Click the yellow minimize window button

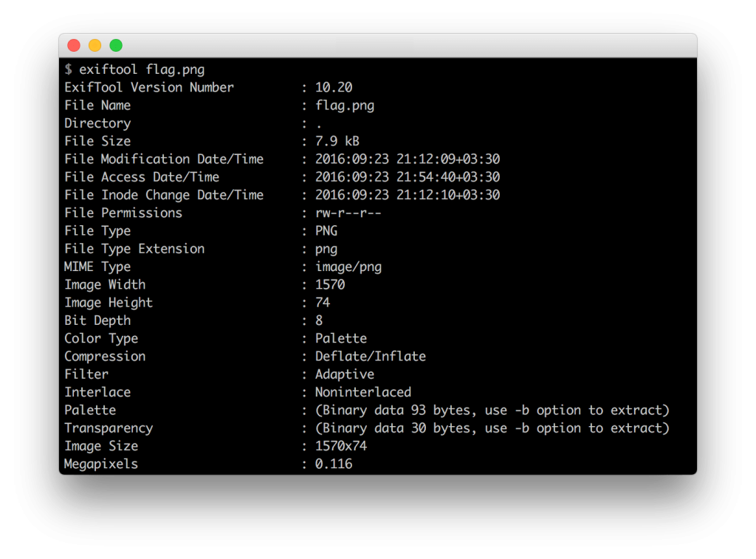click(94, 46)
